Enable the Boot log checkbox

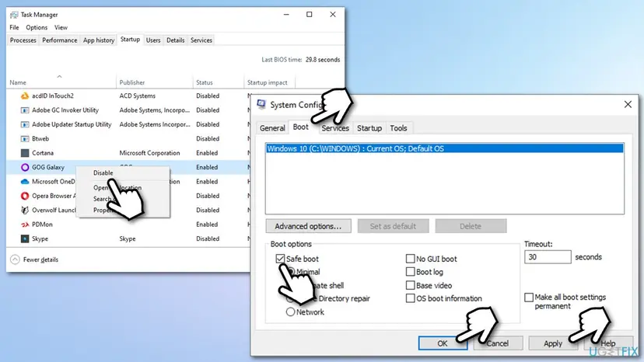pos(410,272)
